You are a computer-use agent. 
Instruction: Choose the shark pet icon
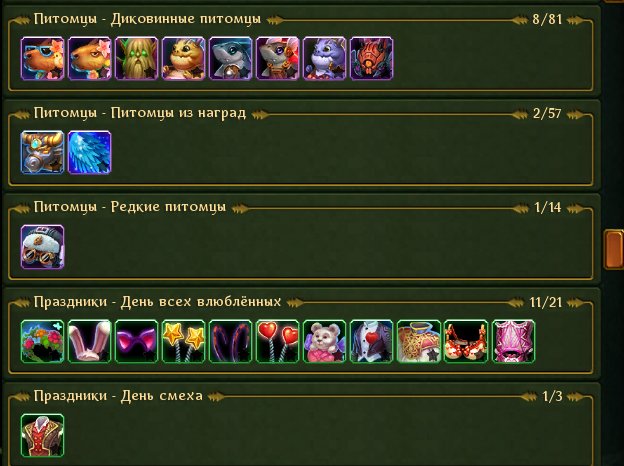point(230,58)
